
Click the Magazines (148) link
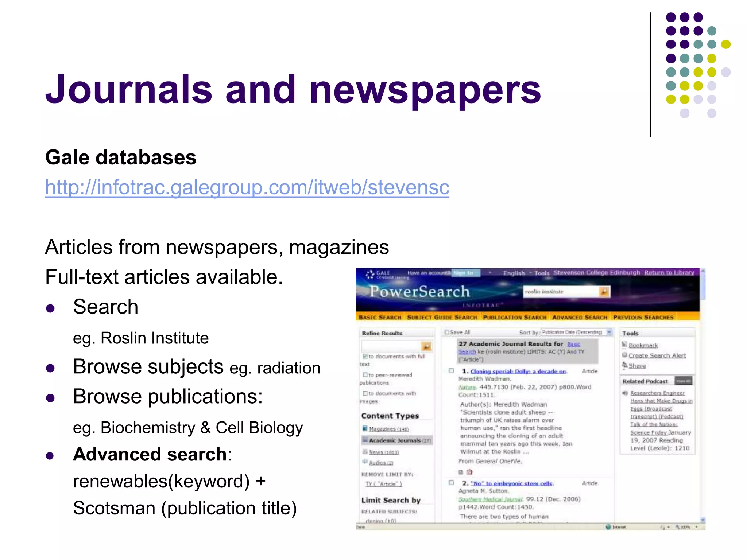(389, 429)
